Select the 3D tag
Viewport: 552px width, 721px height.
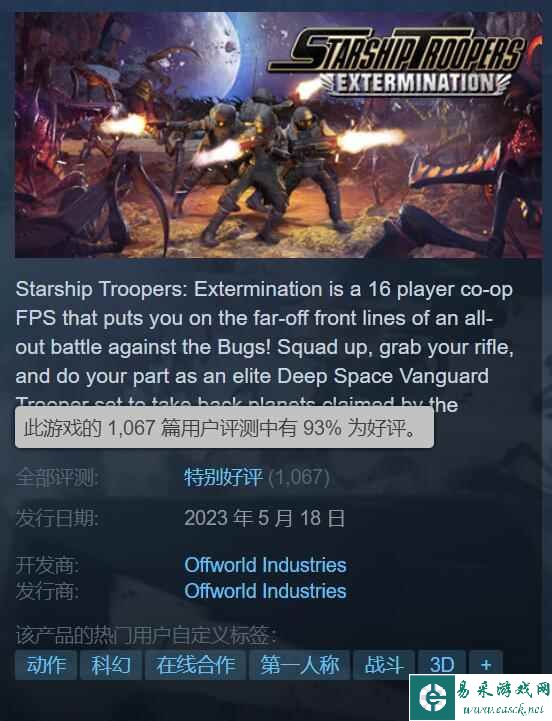pos(442,665)
